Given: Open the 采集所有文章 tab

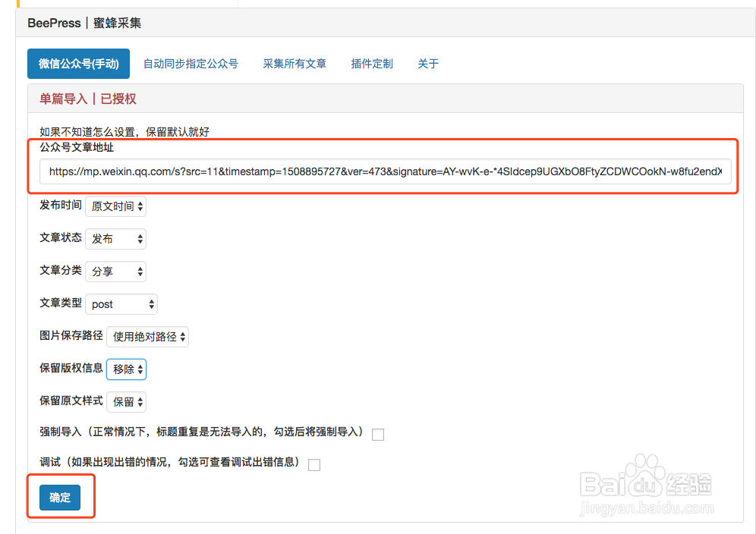Looking at the screenshot, I should click(294, 64).
